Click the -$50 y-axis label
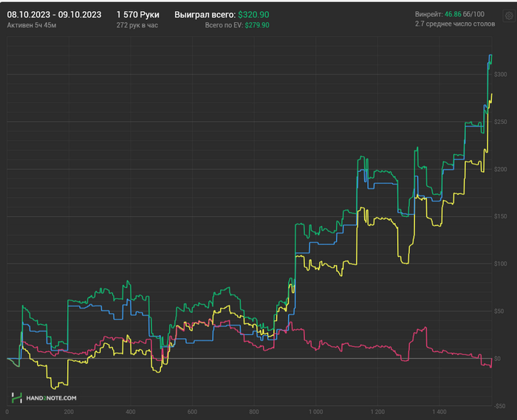The height and width of the screenshot is (420, 517). pos(499,406)
